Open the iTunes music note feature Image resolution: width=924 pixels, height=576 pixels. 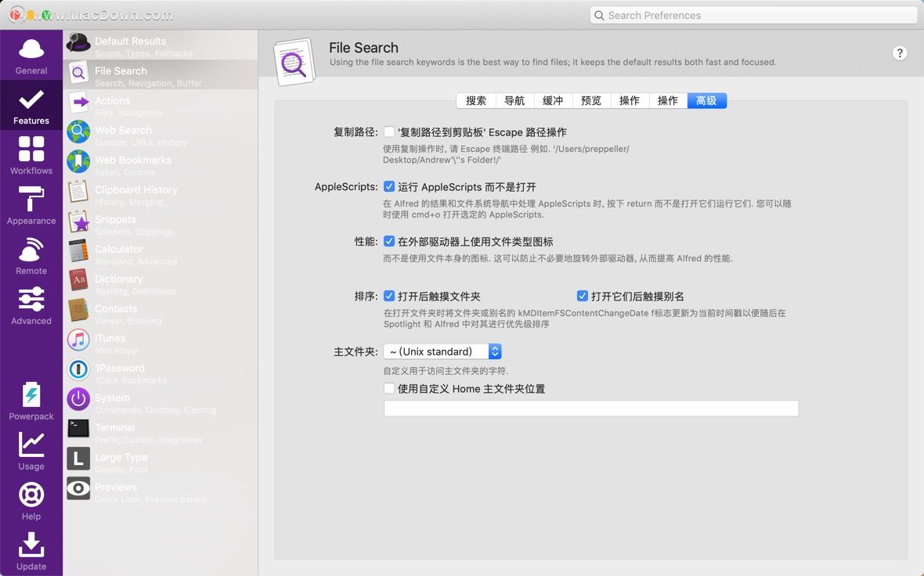tap(78, 340)
